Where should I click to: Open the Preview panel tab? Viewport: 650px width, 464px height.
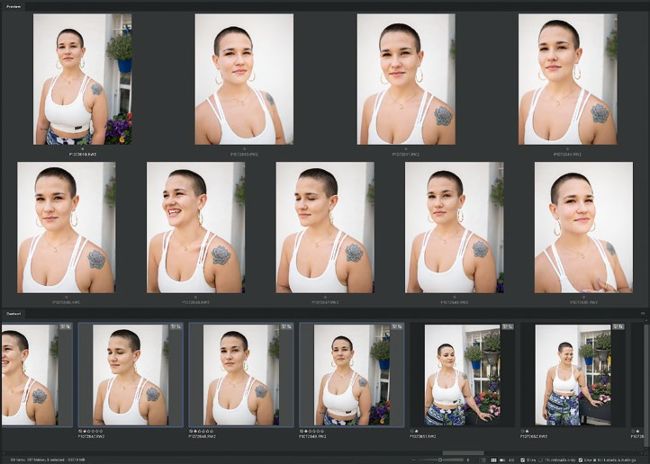point(15,6)
